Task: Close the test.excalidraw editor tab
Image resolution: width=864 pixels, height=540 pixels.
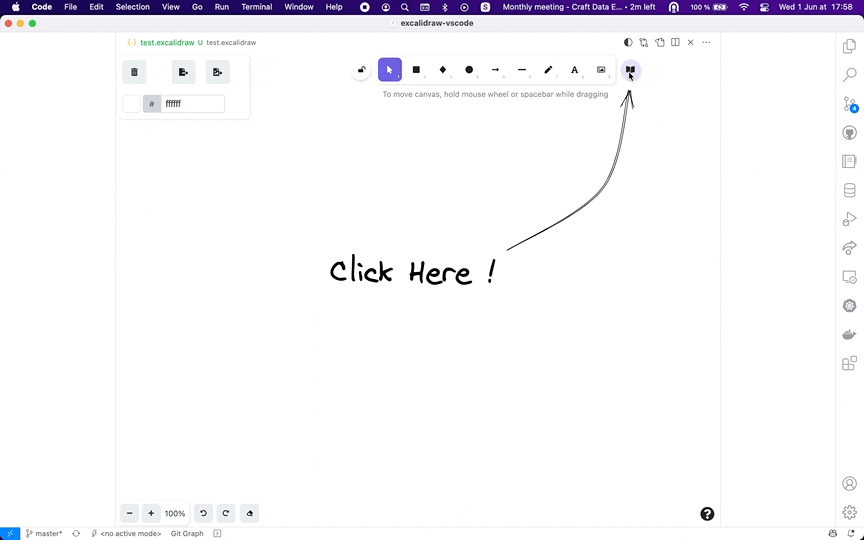Action: coord(690,42)
